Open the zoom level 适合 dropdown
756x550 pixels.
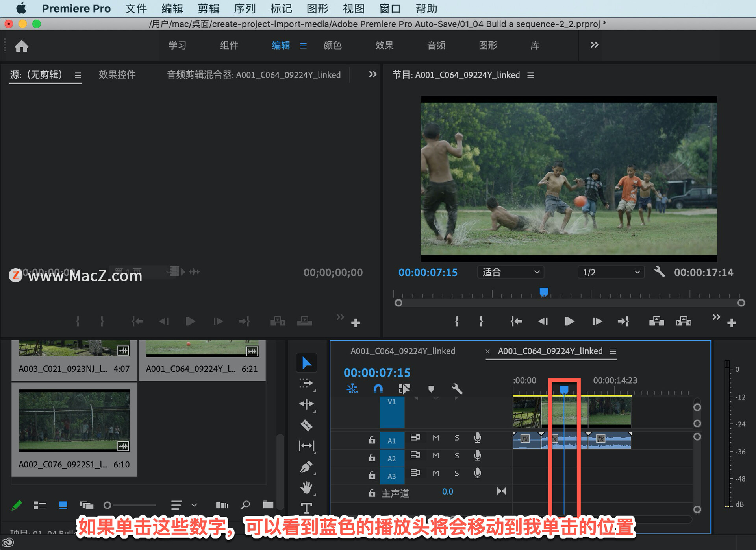[x=511, y=272]
